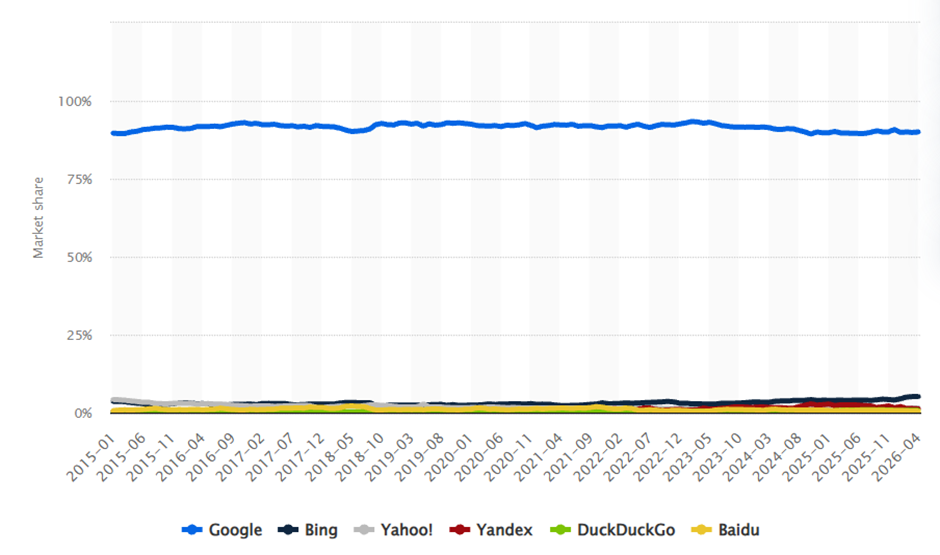Toggle the Google series in legend
This screenshot has height=555, width=940.
222,530
